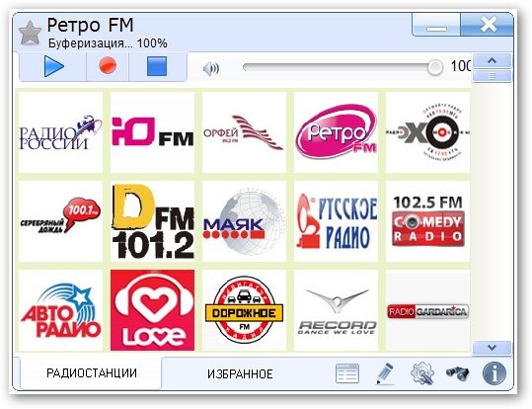This screenshot has width=532, height=409.
Task: Choose the Русское Радио station
Action: click(x=336, y=221)
